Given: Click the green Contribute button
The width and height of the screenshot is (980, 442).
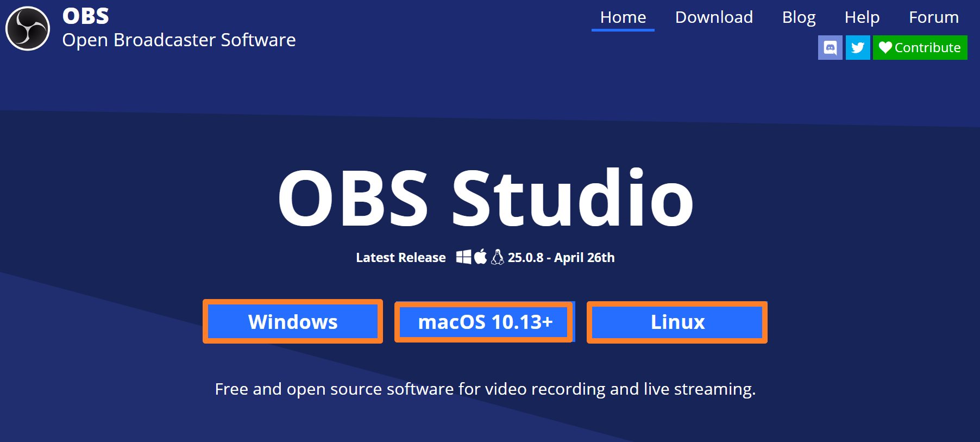Looking at the screenshot, I should tap(920, 48).
